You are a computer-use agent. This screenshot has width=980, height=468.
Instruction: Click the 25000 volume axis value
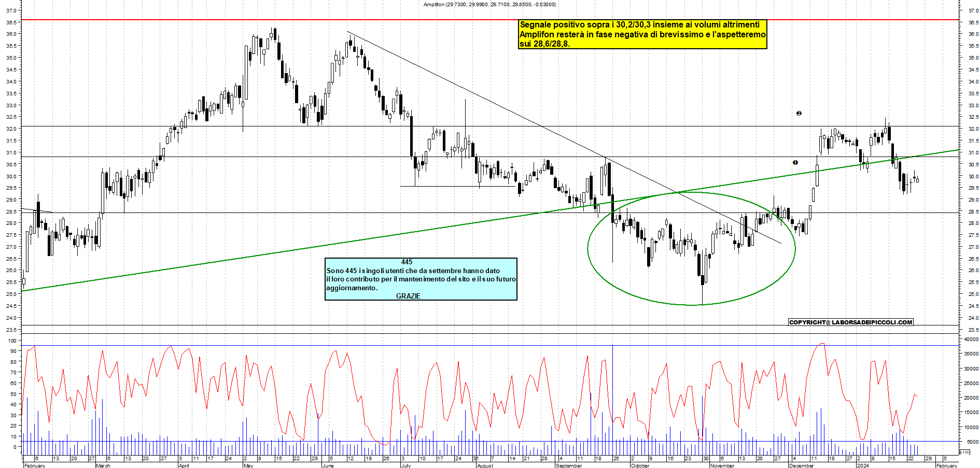pyautogui.click(x=971, y=383)
